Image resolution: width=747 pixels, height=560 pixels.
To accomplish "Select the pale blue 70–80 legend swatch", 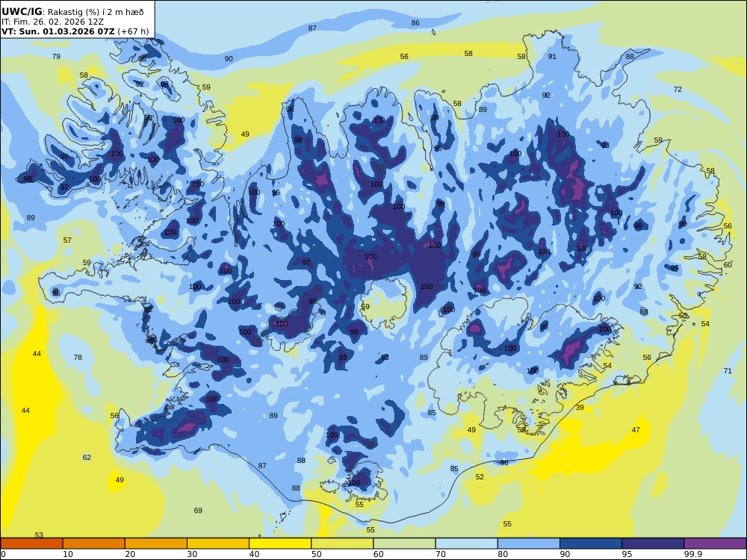I will pos(466,544).
